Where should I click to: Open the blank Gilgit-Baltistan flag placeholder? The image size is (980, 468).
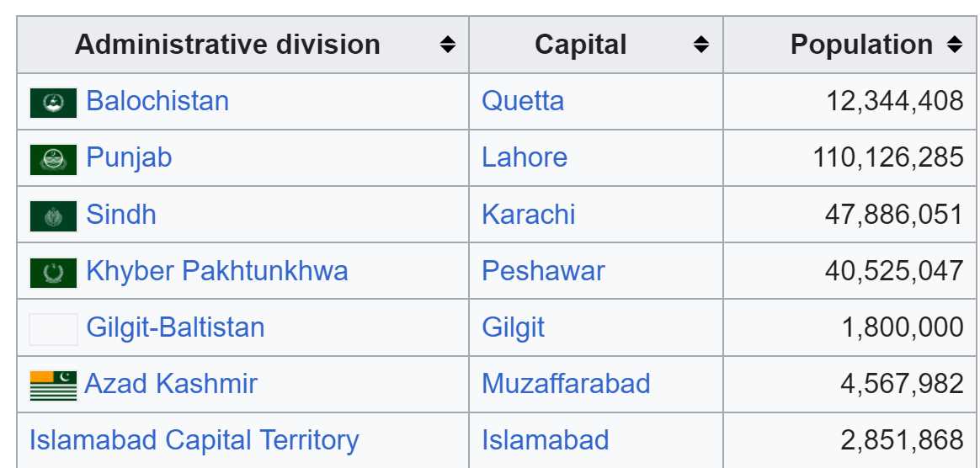click(x=53, y=329)
